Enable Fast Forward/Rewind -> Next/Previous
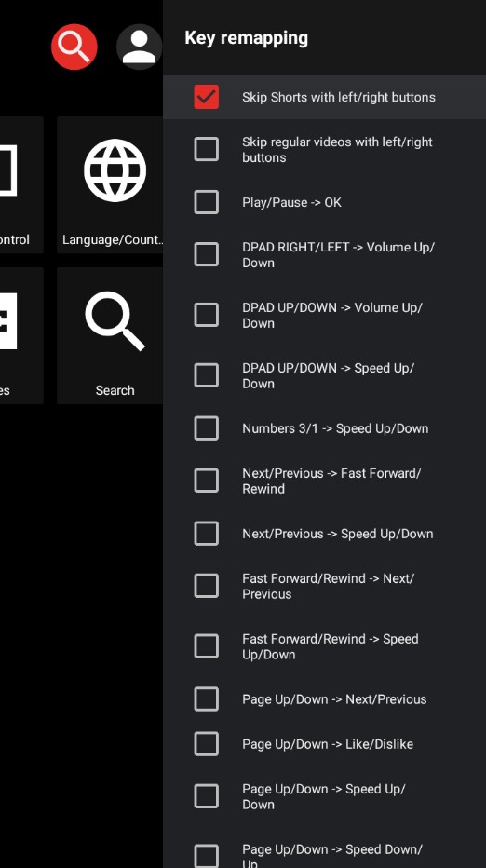 324,586
